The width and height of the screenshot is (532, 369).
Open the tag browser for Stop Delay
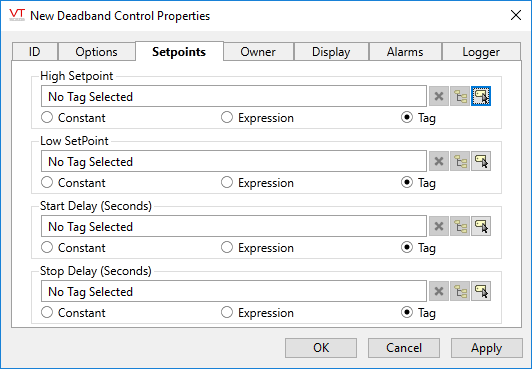coord(460,291)
